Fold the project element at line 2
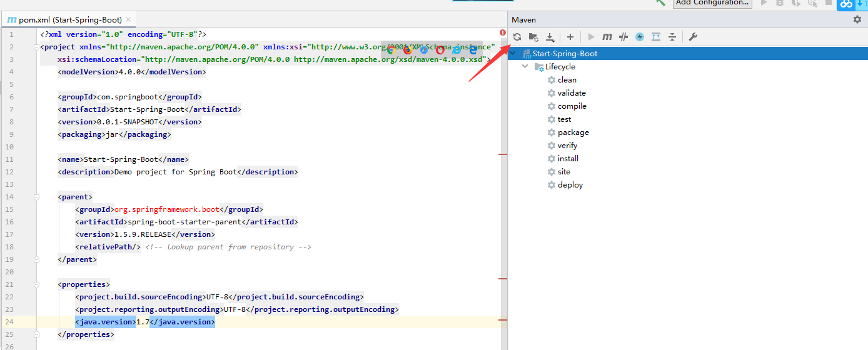 point(37,47)
